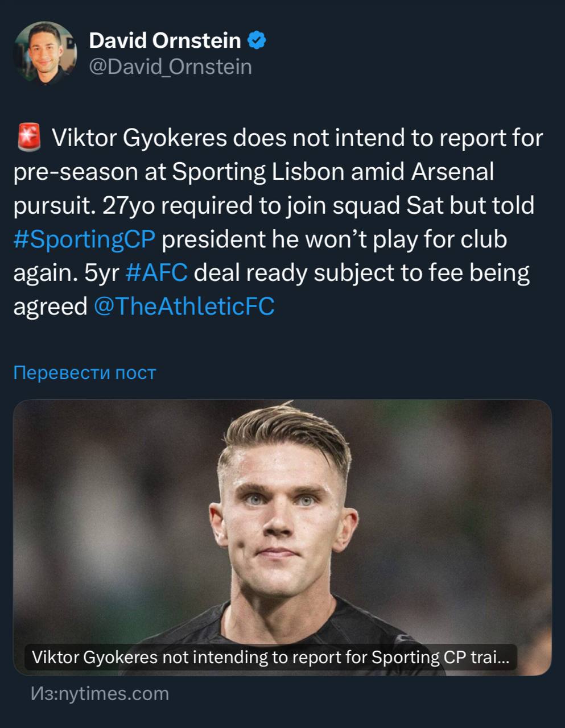The height and width of the screenshot is (728, 565).
Task: Click the blue verified checkmark badge
Action: tap(258, 40)
